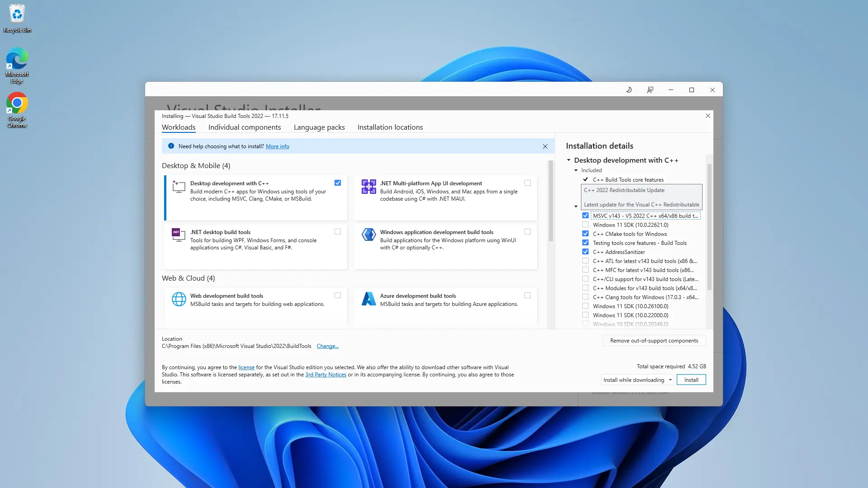Click the Azure development build tools icon
This screenshot has height=488, width=868.
click(x=369, y=299)
